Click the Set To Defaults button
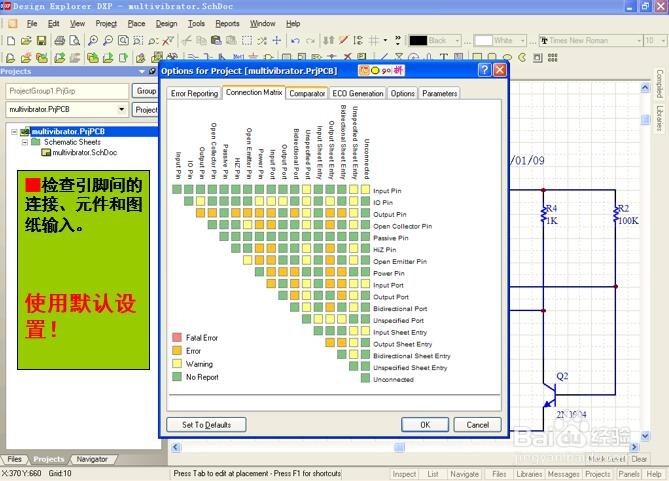The height and width of the screenshot is (481, 669). pyautogui.click(x=206, y=425)
